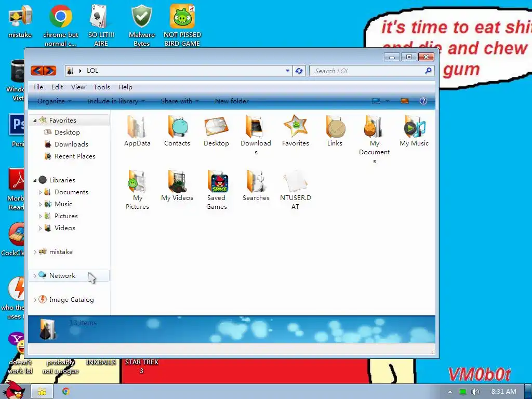Select the Desktop folder in file pane
The height and width of the screenshot is (399, 532).
click(x=216, y=131)
